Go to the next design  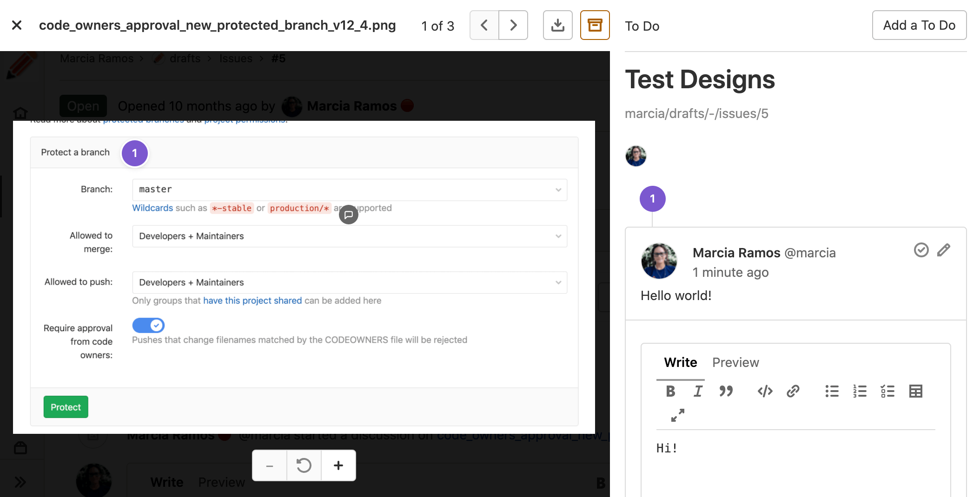(x=513, y=25)
